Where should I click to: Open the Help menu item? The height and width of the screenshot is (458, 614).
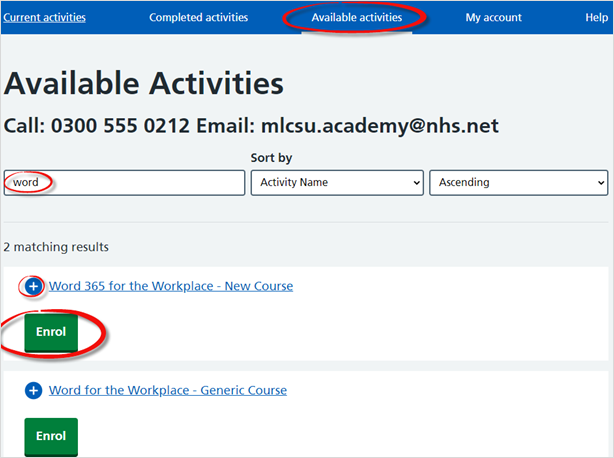tap(596, 17)
